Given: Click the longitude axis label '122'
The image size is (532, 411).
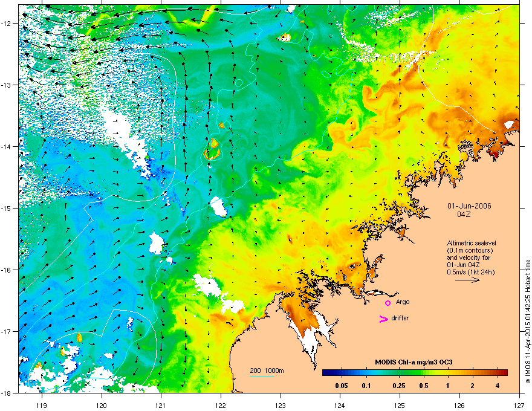Looking at the screenshot, I should (x=221, y=405).
